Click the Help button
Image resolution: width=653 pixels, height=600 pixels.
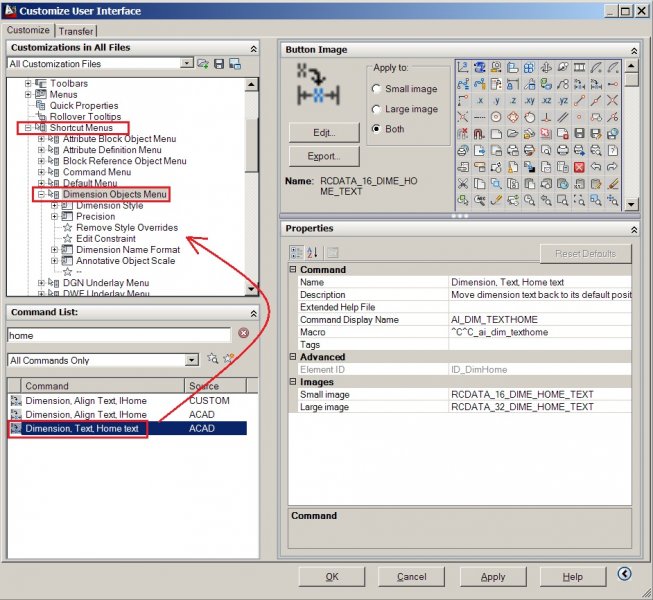point(573,577)
